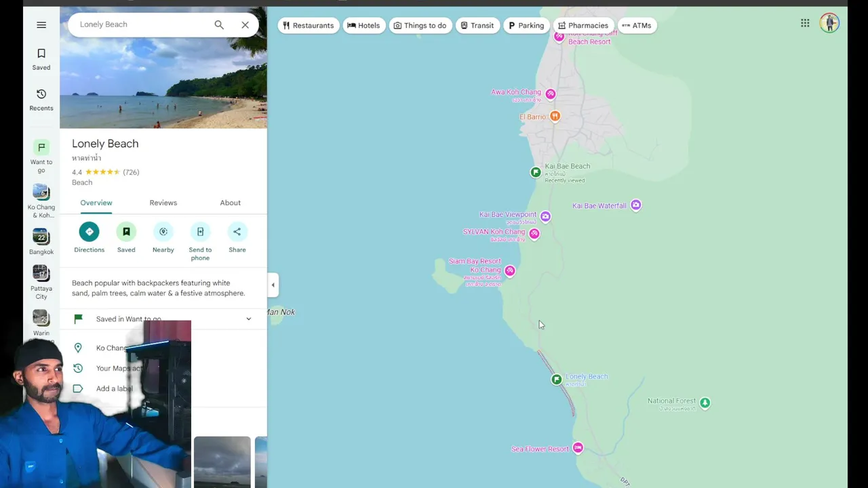
Task: Filter map by Pharmacies
Action: 583,26
